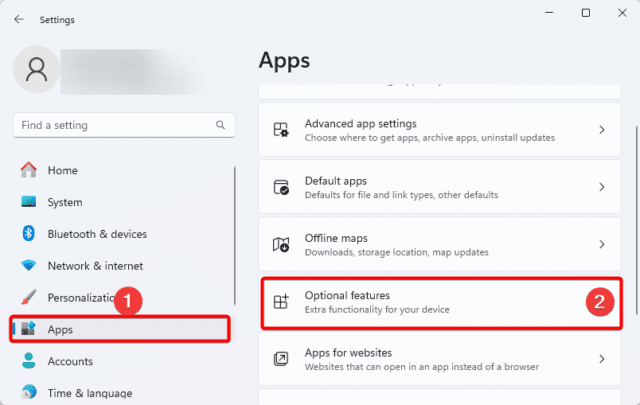Open Apps for websites chevron arrow

(601, 359)
